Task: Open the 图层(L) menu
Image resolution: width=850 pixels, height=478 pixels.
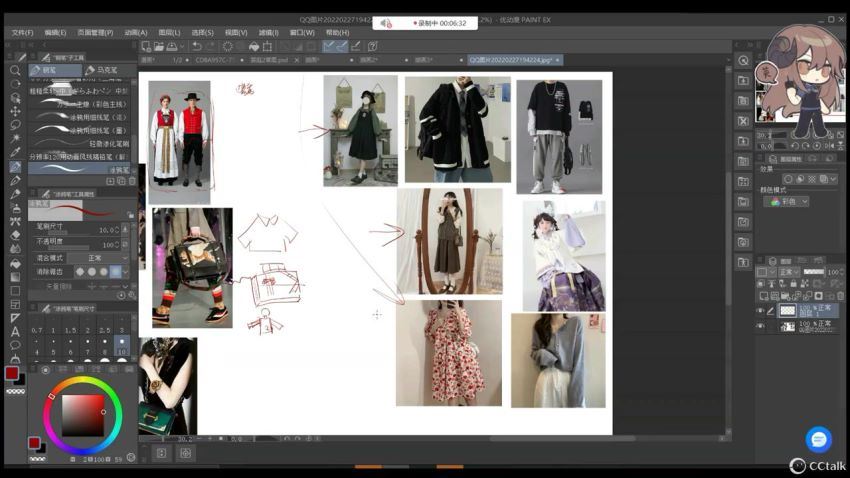Action: click(x=169, y=33)
